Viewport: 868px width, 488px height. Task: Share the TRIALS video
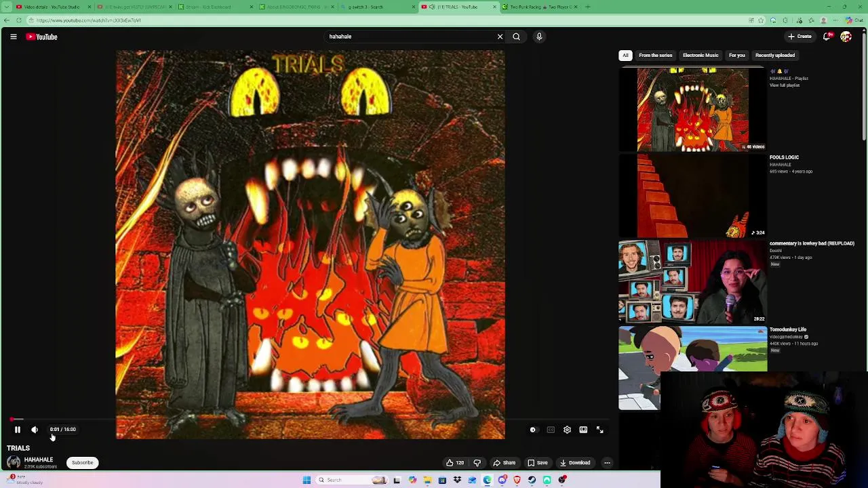tap(504, 463)
